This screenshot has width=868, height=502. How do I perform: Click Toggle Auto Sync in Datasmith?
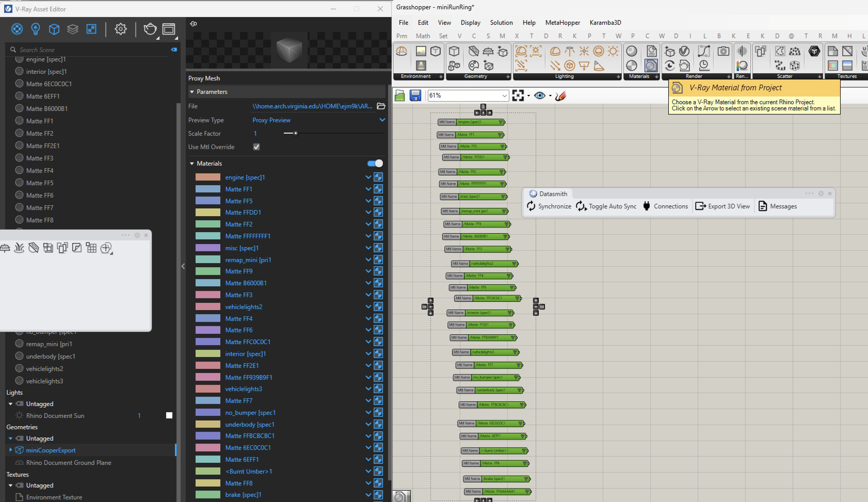click(x=606, y=206)
